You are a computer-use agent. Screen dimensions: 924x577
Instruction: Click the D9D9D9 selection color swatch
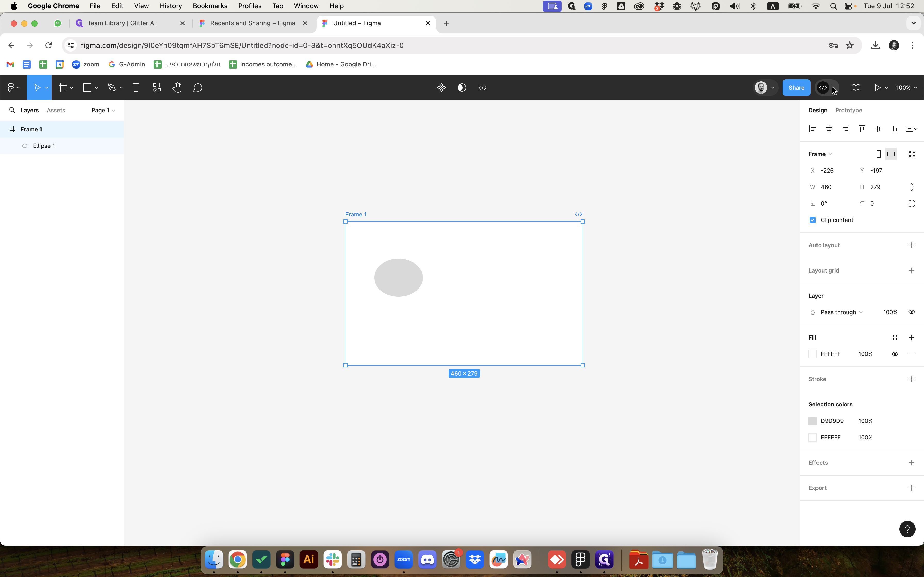tap(813, 421)
